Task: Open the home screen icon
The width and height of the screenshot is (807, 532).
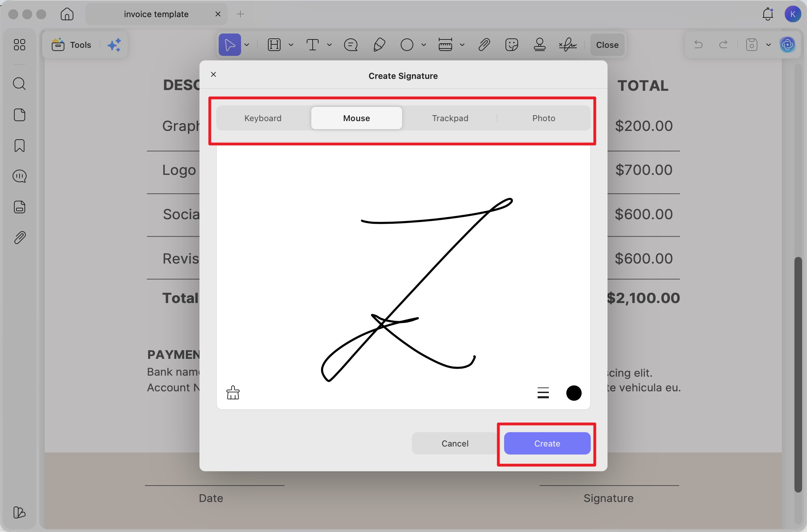Action: [67, 14]
